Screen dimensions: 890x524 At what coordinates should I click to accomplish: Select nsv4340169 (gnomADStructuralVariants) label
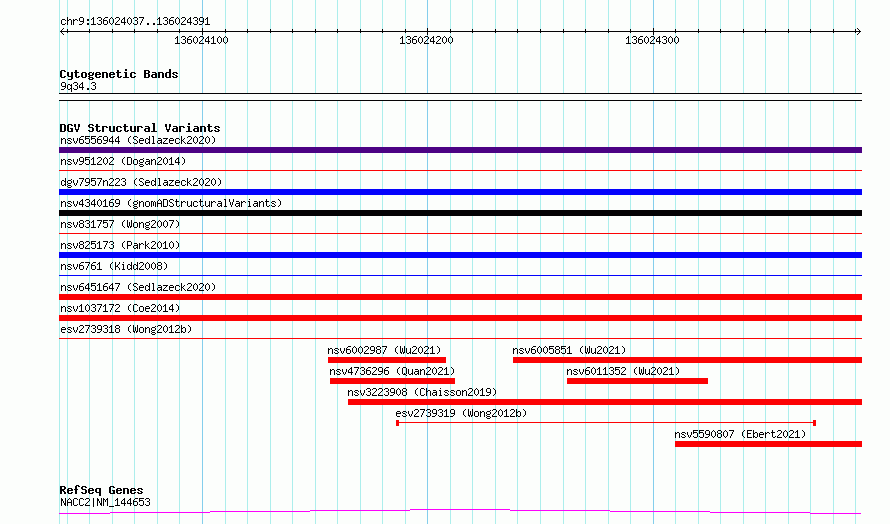coord(171,203)
